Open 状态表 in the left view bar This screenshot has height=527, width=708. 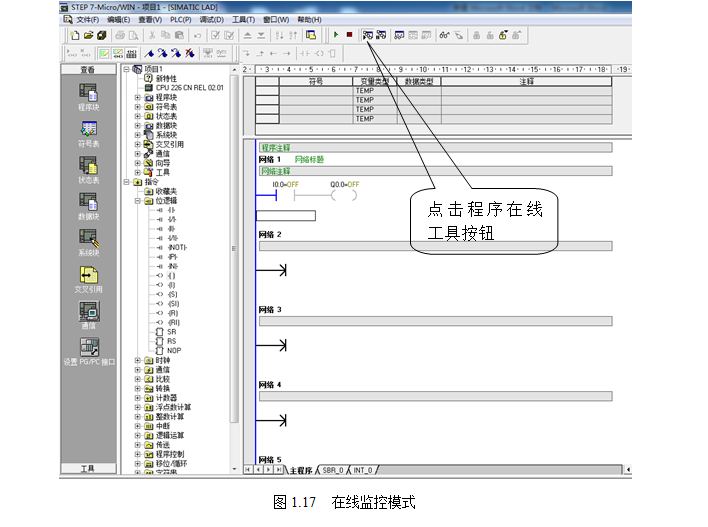pos(88,170)
